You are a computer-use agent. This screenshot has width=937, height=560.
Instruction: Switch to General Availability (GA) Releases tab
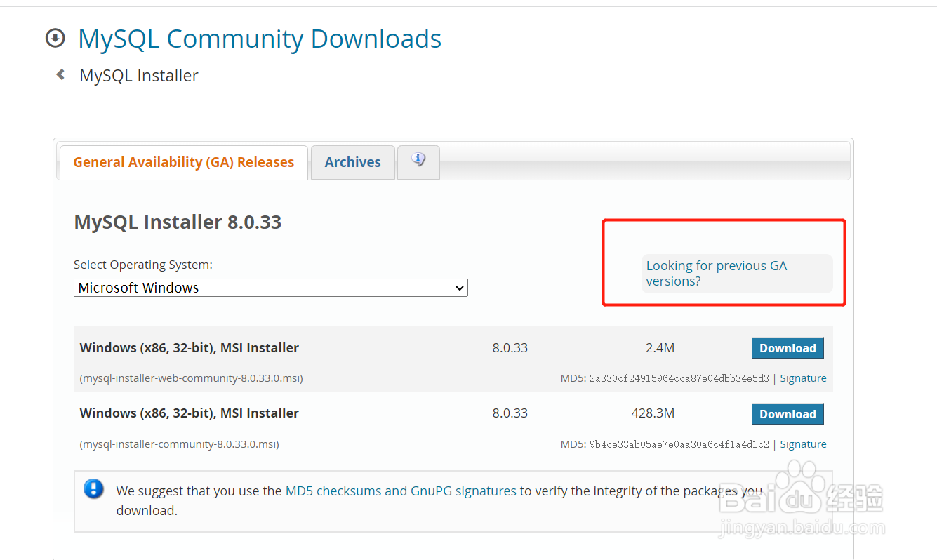point(184,162)
